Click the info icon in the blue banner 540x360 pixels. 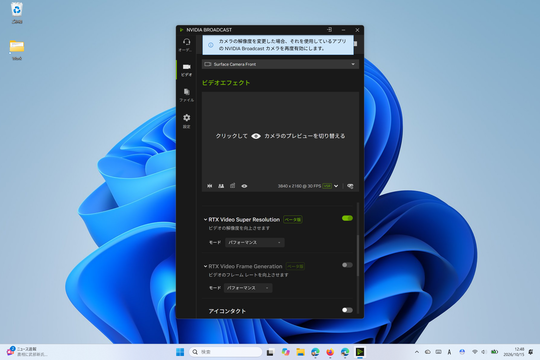(x=211, y=45)
